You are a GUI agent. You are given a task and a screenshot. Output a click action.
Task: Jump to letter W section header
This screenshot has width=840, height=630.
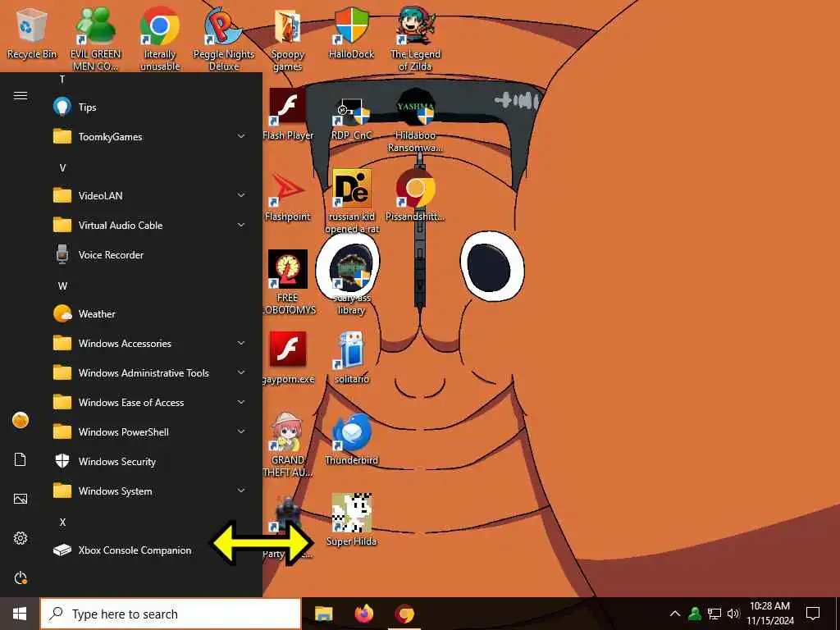[62, 286]
